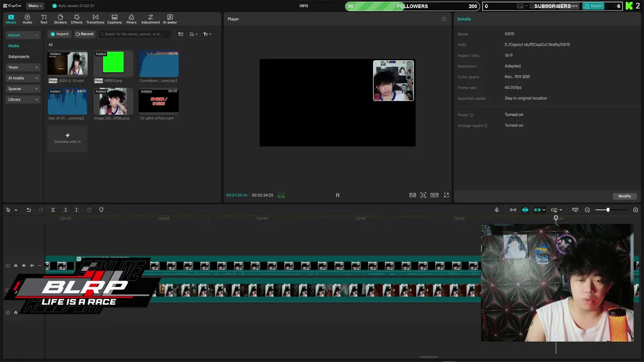Select Media in the sidebar
This screenshot has width=644, height=362.
click(14, 46)
